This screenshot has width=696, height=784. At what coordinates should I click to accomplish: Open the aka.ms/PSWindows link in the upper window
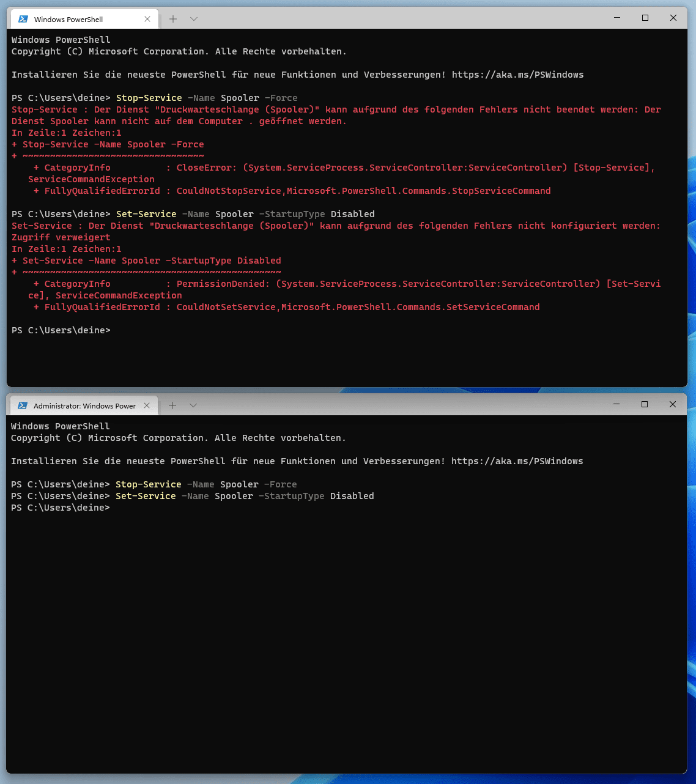point(517,75)
